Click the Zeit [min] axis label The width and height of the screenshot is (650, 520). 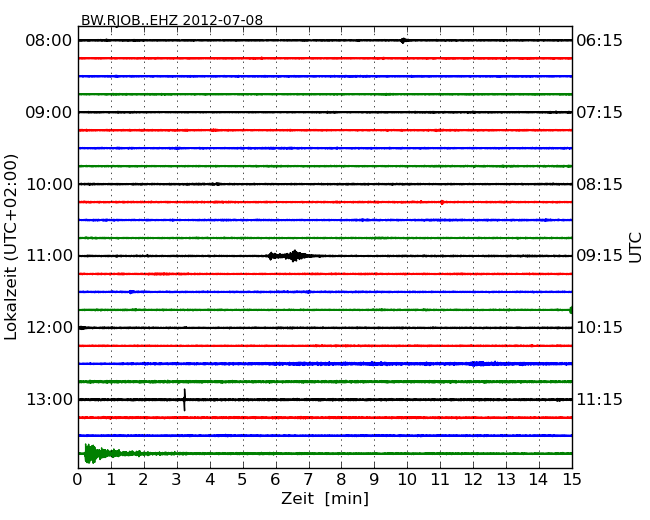(x=325, y=498)
